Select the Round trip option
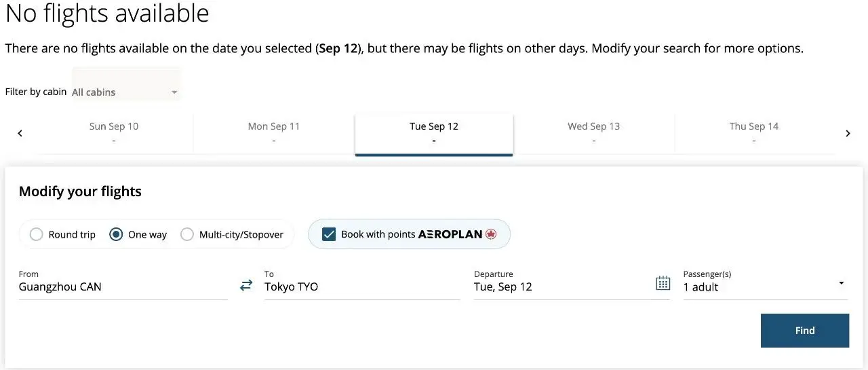Image resolution: width=868 pixels, height=370 pixels. pyautogui.click(x=63, y=234)
